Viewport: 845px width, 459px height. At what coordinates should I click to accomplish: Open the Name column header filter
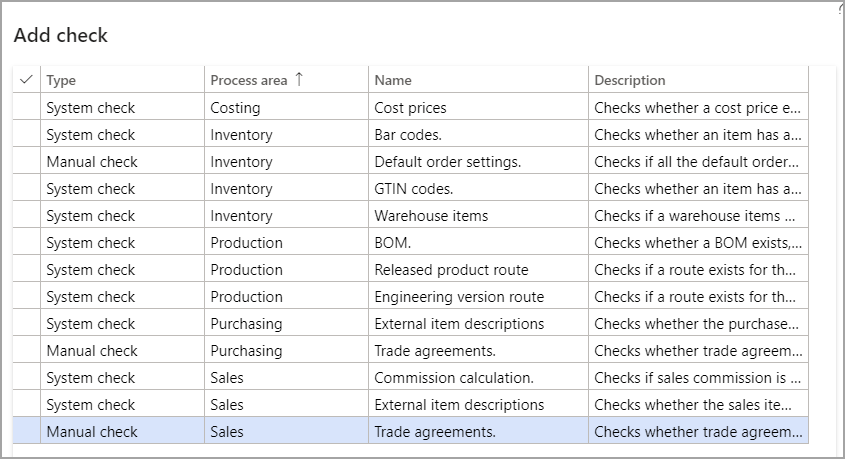pos(393,80)
